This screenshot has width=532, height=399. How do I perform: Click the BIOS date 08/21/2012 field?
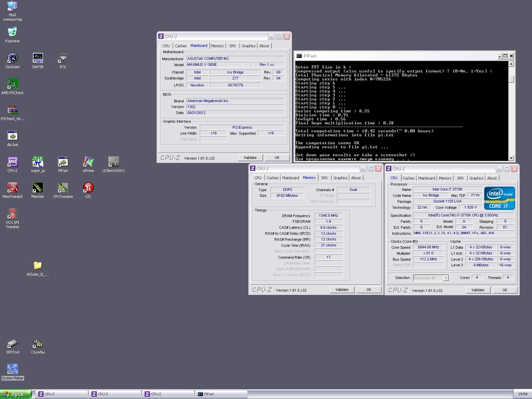(x=235, y=113)
